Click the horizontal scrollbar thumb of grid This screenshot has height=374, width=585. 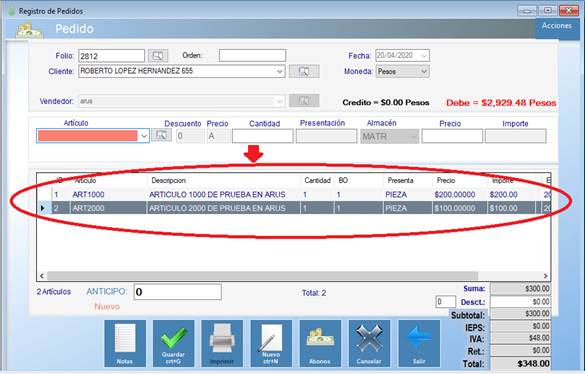pos(262,276)
